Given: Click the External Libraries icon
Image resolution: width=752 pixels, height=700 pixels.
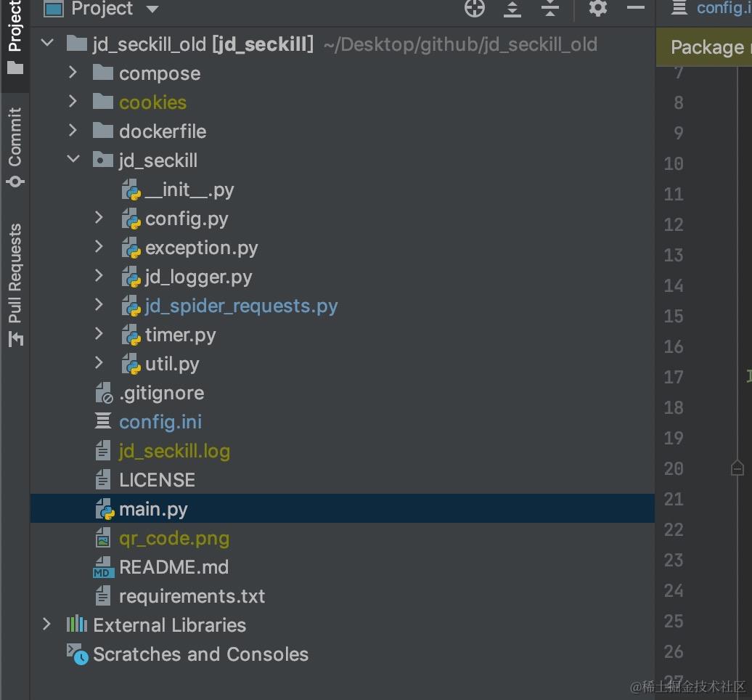Looking at the screenshot, I should click(x=77, y=624).
